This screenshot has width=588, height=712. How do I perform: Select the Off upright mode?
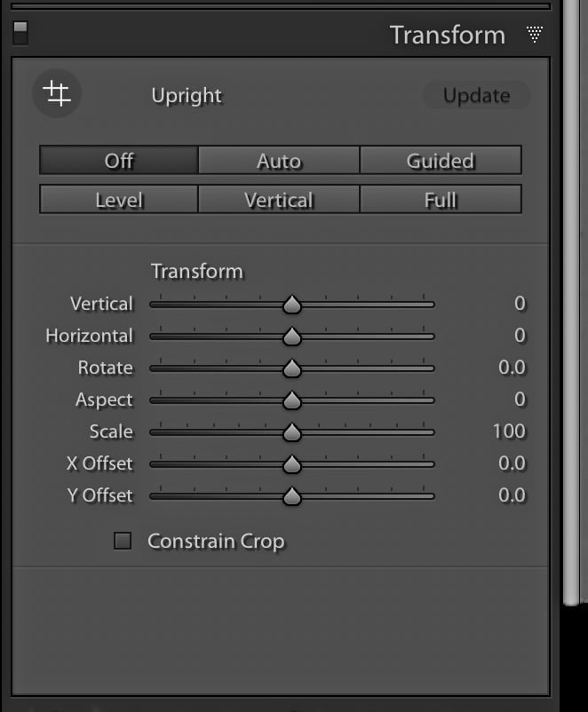[x=119, y=161]
